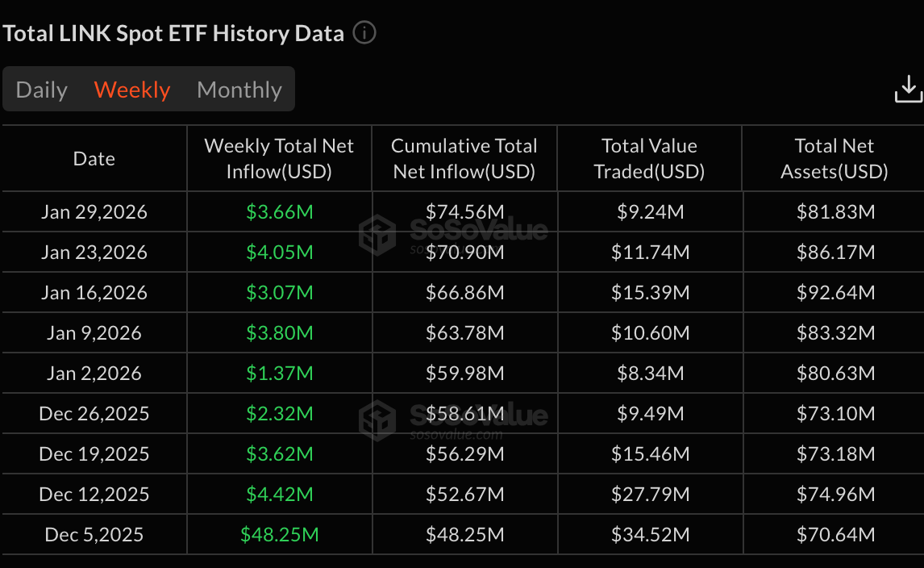Viewport: 924px width, 568px height.
Task: Select the Dec 26,2025 date cell
Action: click(x=94, y=413)
